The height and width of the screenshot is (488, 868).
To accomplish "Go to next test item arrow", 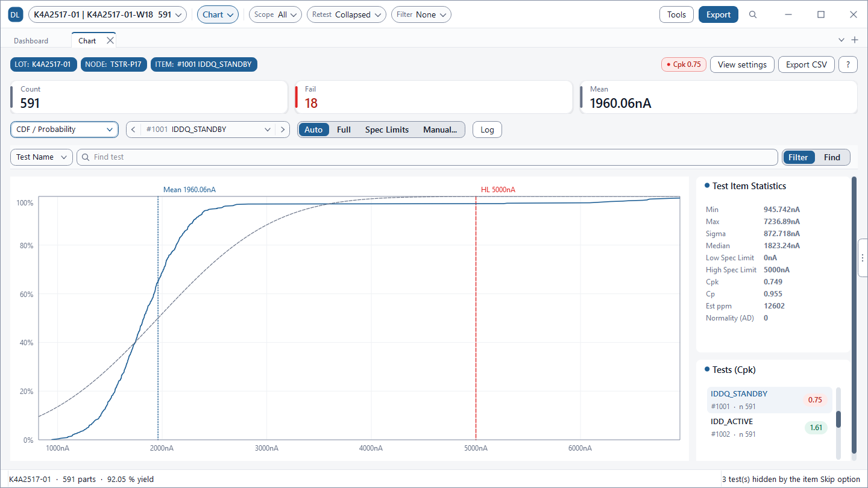I will [283, 130].
